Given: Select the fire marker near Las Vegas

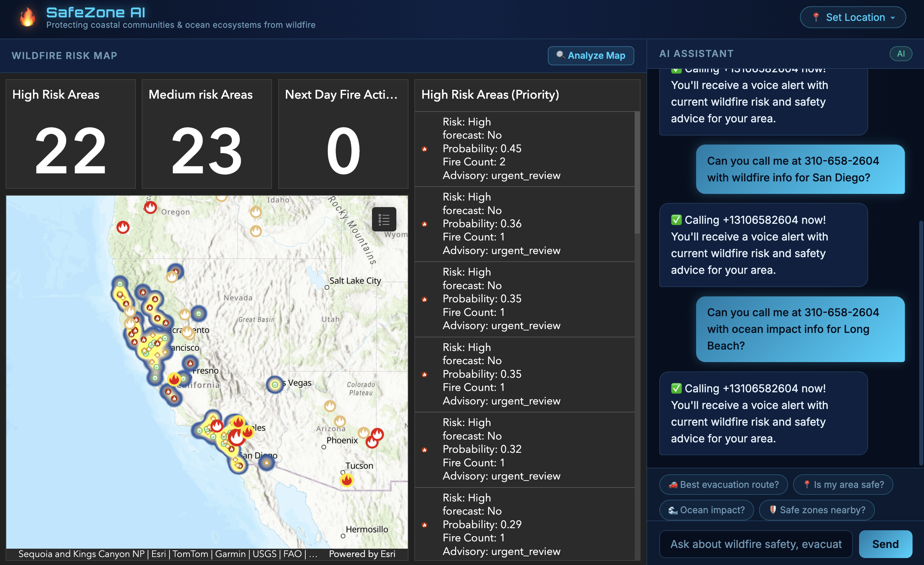Looking at the screenshot, I should click(x=274, y=385).
